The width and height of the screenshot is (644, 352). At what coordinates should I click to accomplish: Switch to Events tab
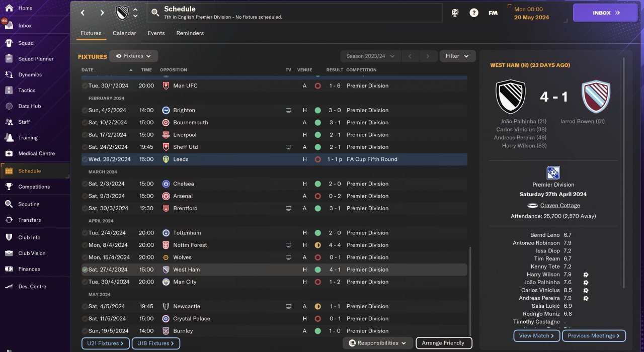click(156, 33)
